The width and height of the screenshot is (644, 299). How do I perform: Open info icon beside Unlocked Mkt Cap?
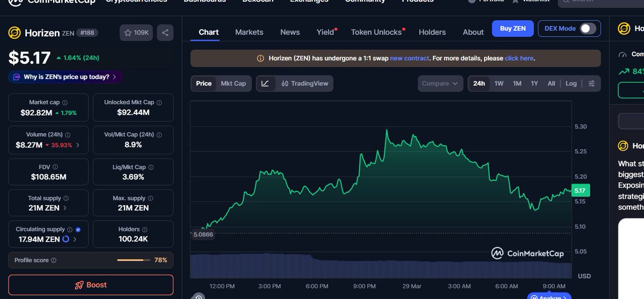click(159, 102)
